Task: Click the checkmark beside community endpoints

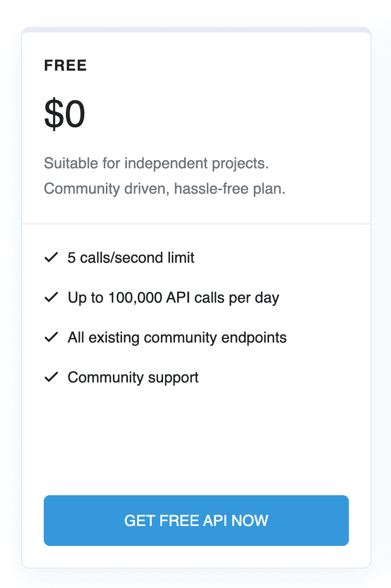Action: point(51,338)
